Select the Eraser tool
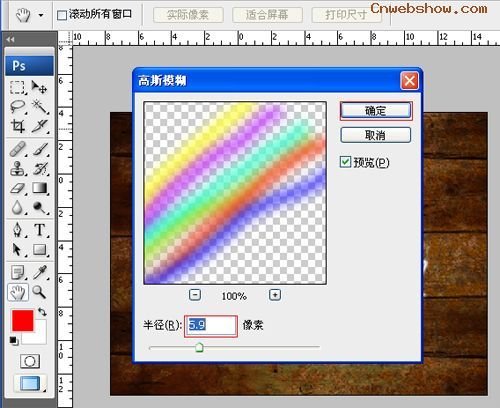 point(17,188)
